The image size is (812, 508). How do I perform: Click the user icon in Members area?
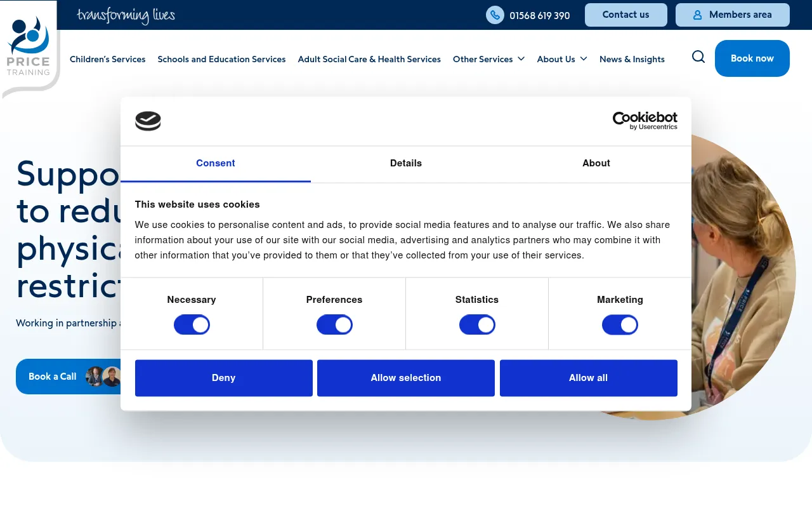point(697,15)
